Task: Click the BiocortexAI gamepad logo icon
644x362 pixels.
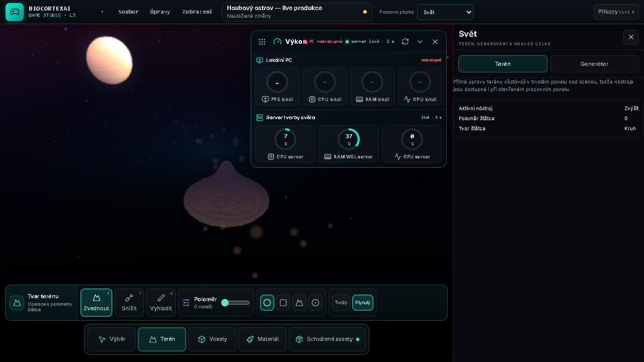Action: tap(15, 12)
